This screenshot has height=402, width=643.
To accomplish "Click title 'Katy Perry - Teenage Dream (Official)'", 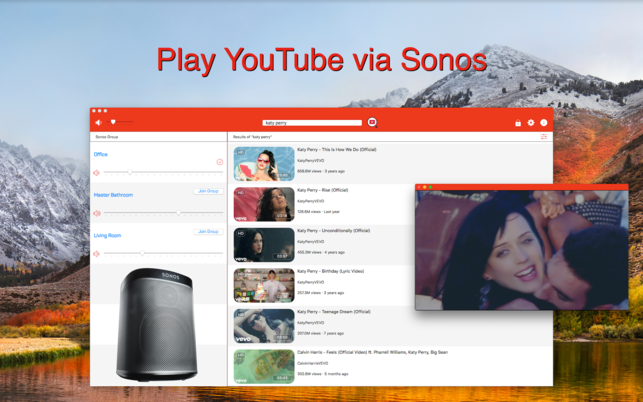I will tap(334, 312).
